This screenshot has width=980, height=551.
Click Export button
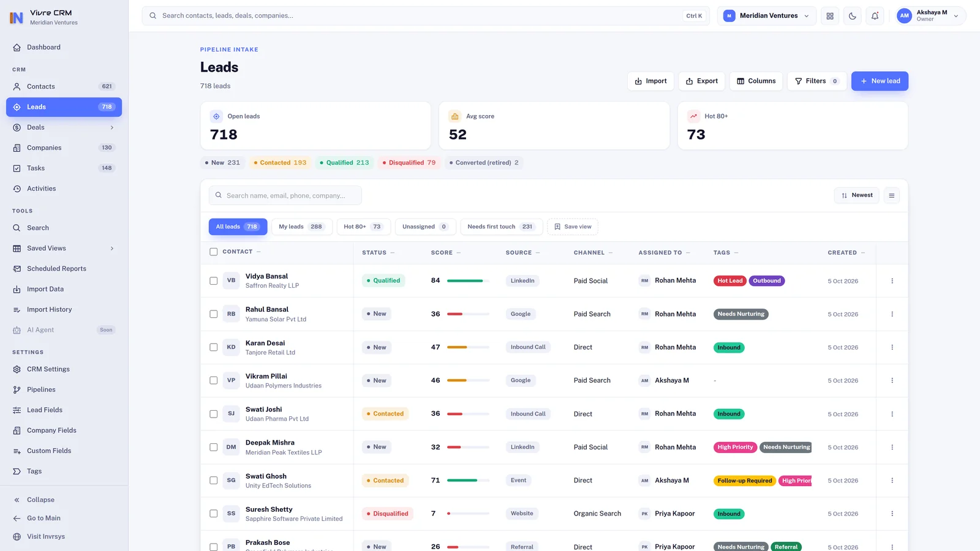[x=702, y=81]
